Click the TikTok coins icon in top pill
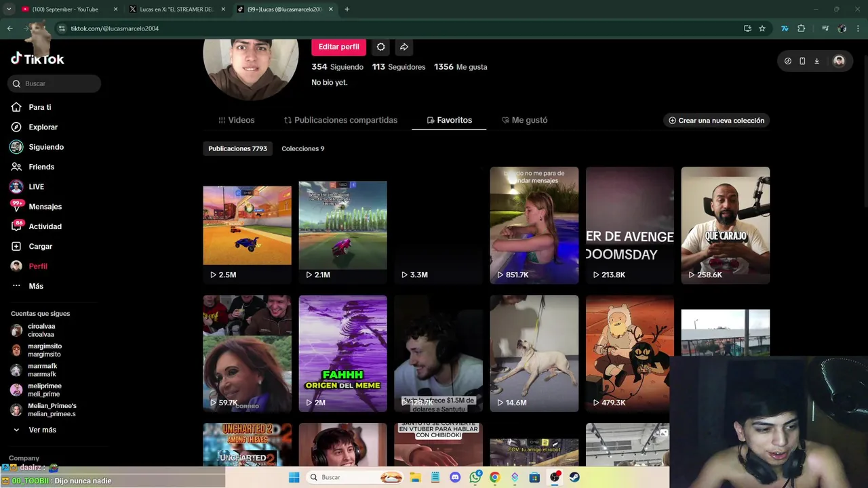The height and width of the screenshot is (488, 868). (x=787, y=61)
